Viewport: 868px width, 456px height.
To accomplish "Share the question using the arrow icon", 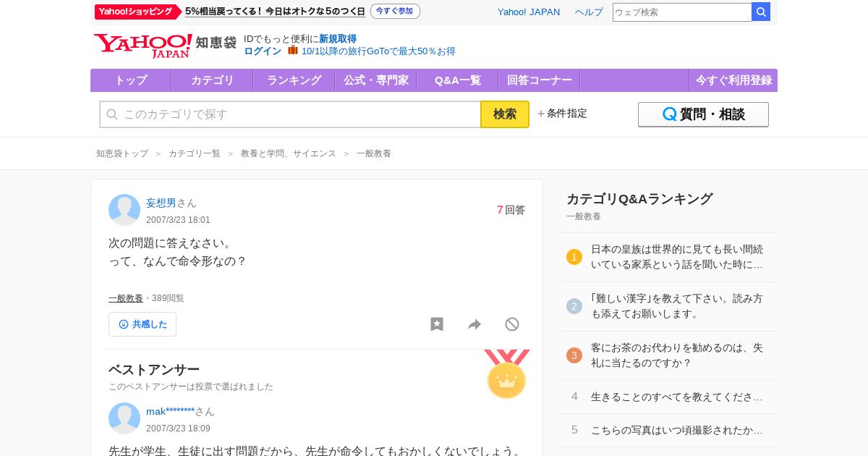I will pyautogui.click(x=475, y=324).
